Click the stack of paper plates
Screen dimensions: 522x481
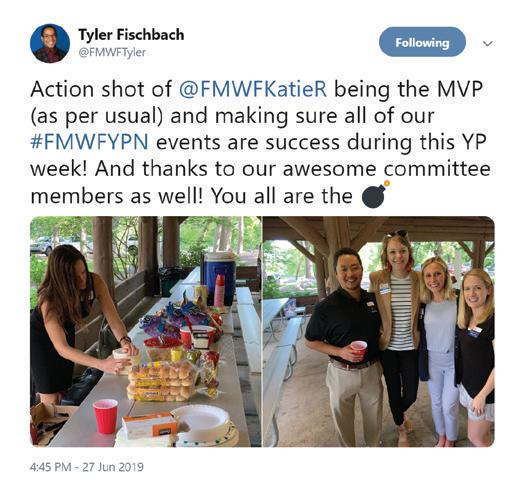202,426
